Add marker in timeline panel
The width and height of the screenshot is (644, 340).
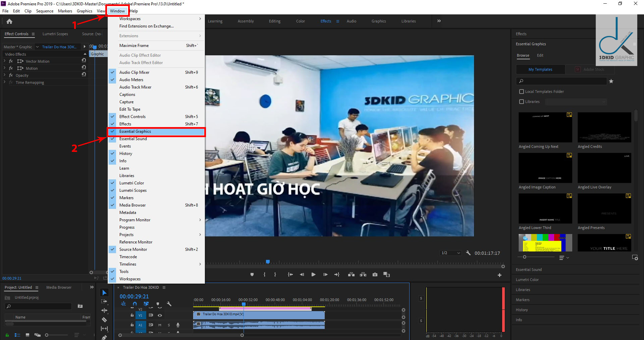(x=158, y=304)
